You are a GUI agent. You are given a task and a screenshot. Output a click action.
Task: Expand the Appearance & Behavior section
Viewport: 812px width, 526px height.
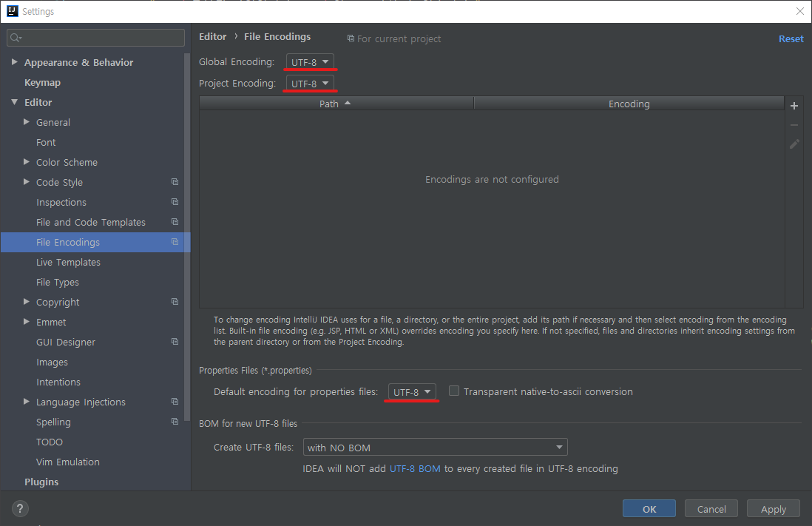15,61
